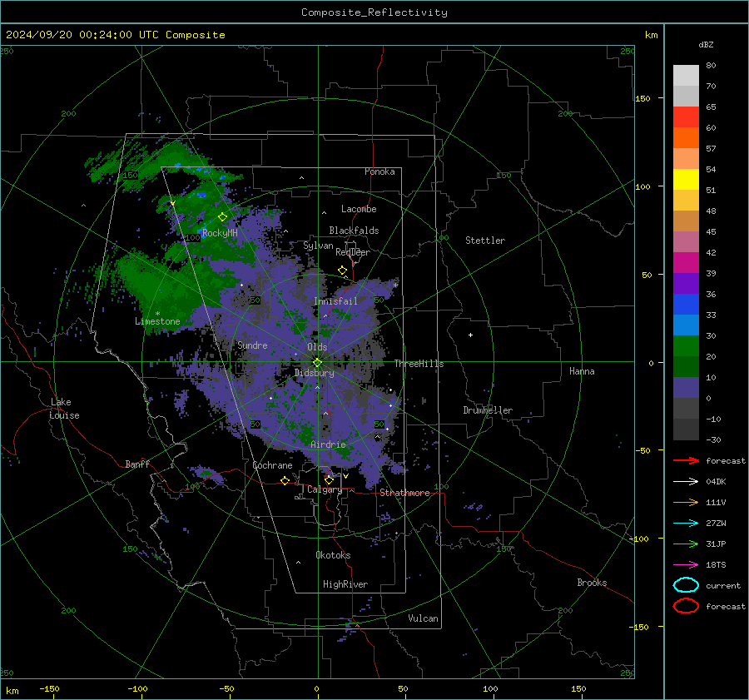Click the Okotoks city label
The image size is (749, 700).
[x=333, y=555]
